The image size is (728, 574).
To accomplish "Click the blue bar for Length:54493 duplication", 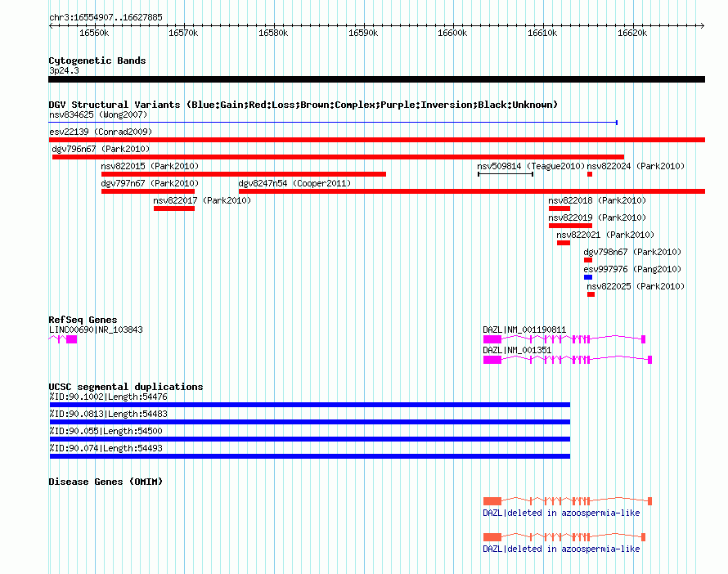I will pos(310,456).
